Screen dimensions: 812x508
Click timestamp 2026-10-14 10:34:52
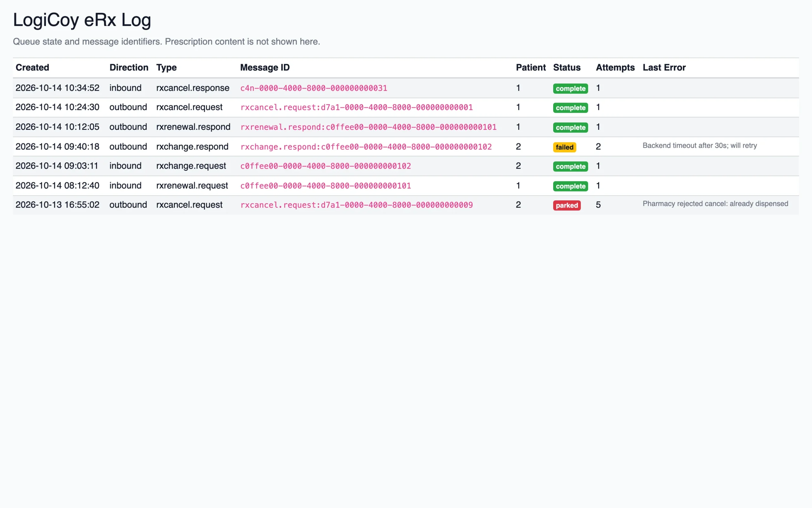tap(57, 88)
